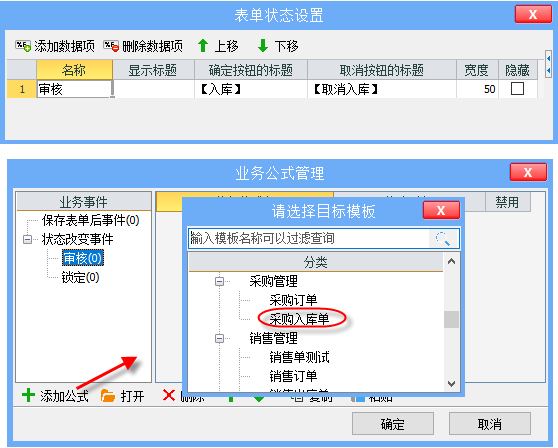Toggle the Hide checkbox in row 1

[517, 89]
